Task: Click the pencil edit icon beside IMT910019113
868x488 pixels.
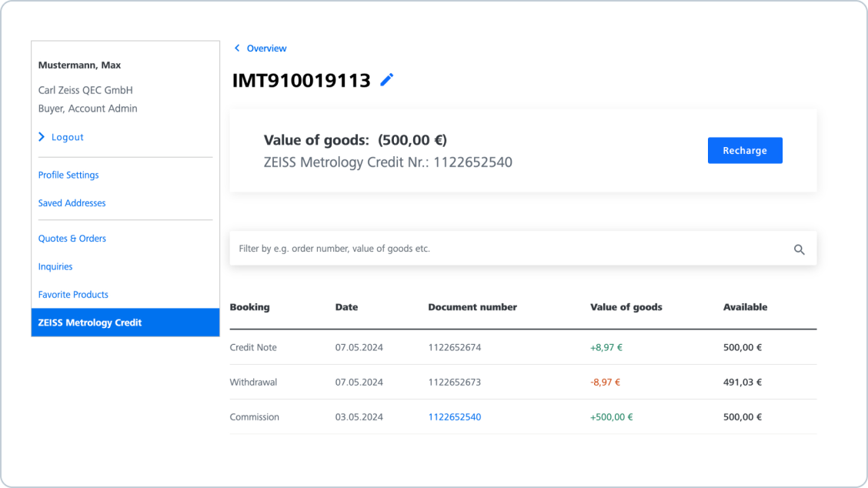Action: [387, 79]
